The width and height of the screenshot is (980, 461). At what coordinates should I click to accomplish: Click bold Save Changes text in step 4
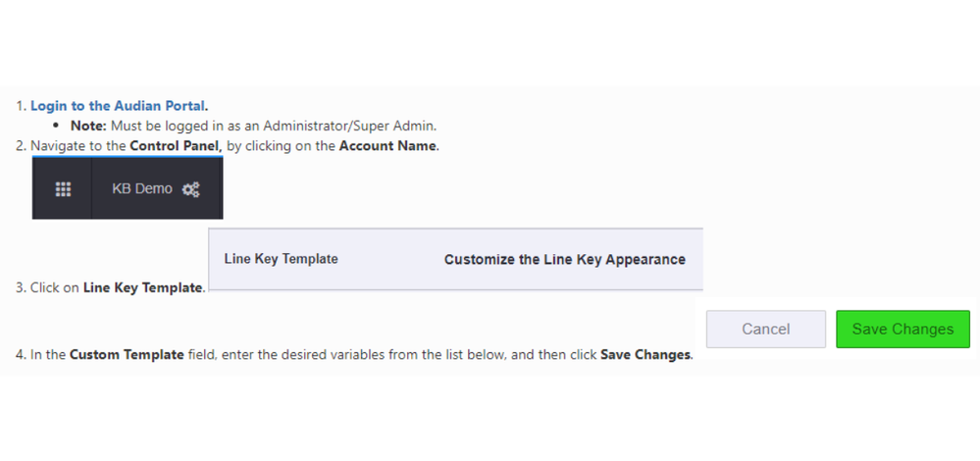coord(645,355)
